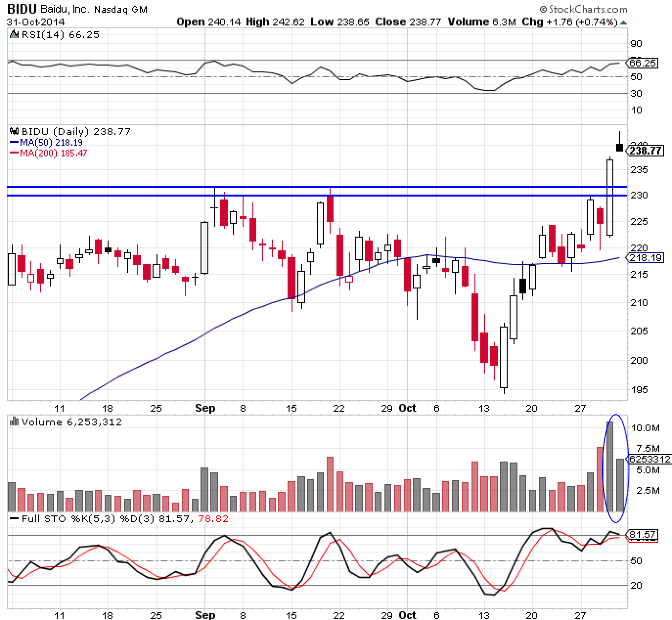The height and width of the screenshot is (620, 672).
Task: Click the candlestick icon beside BIDU (Daily)
Action: 14,132
